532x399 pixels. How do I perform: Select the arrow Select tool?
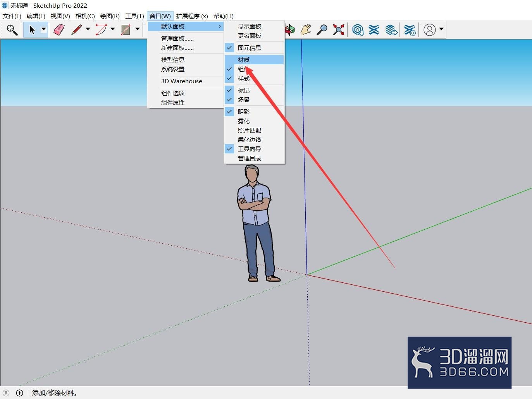(x=32, y=29)
